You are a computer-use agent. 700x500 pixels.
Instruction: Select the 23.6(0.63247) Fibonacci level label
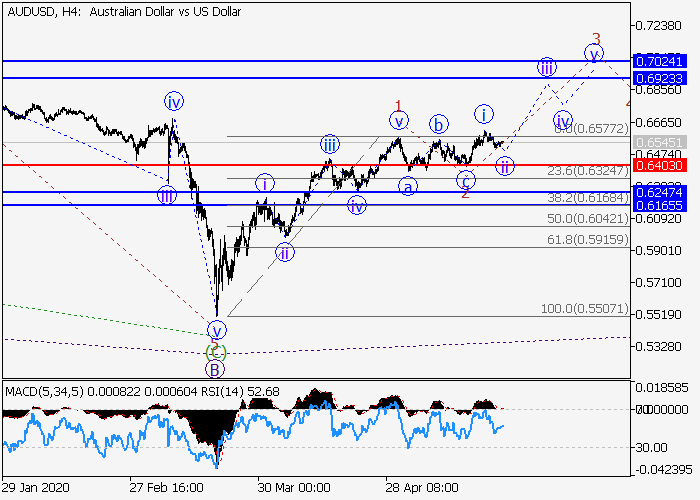588,171
